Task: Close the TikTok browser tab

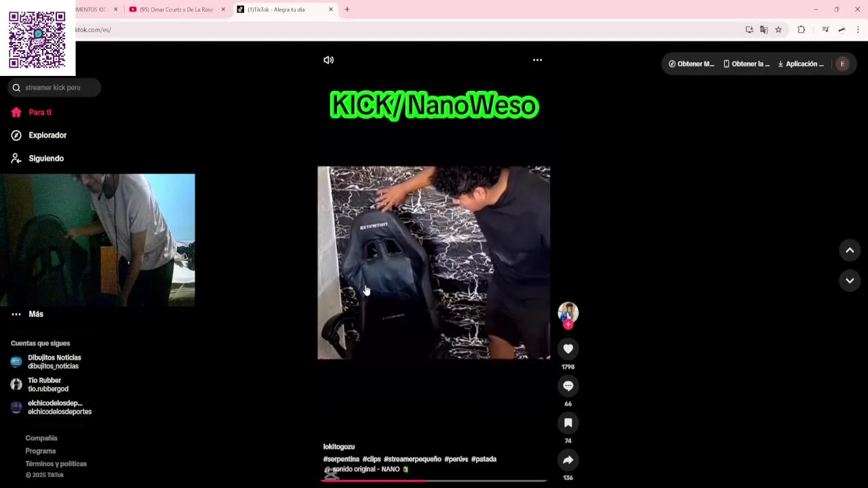Action: 331,9
